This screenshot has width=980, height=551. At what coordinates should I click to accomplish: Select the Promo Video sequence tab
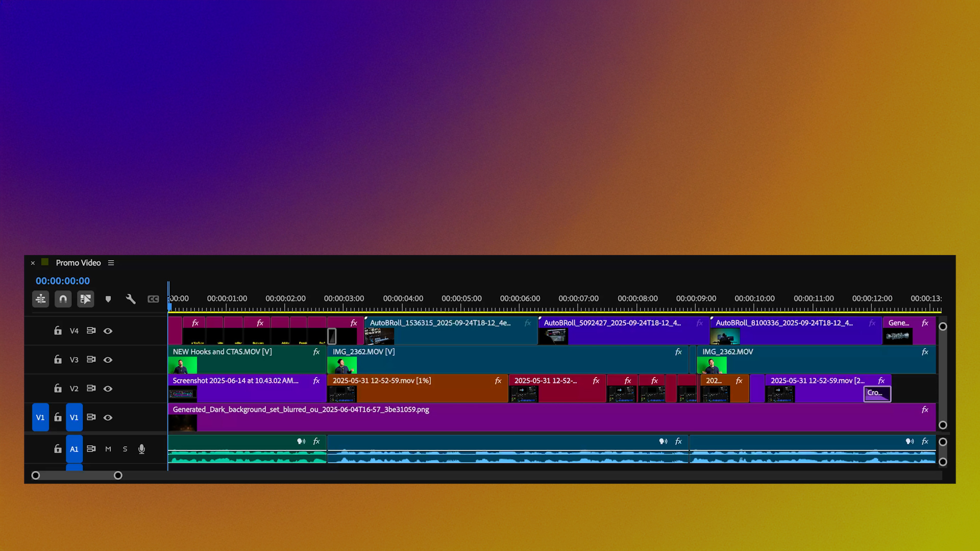(x=78, y=263)
